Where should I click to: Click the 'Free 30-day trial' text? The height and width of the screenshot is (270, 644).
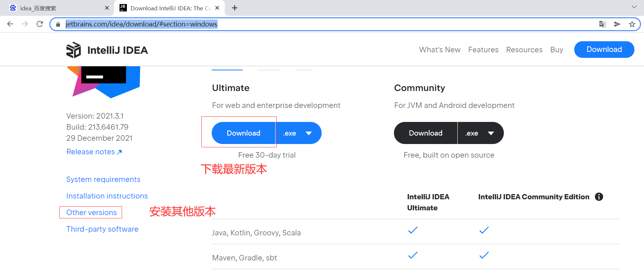267,155
